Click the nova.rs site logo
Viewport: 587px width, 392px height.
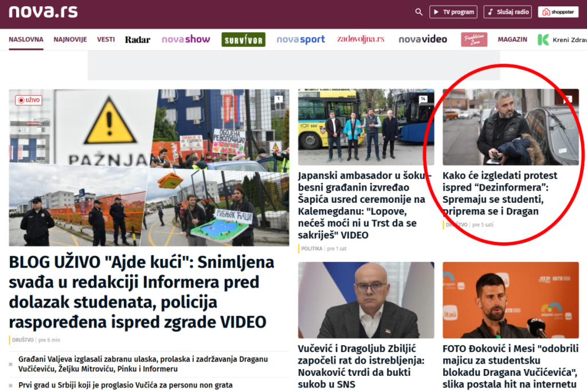[43, 12]
